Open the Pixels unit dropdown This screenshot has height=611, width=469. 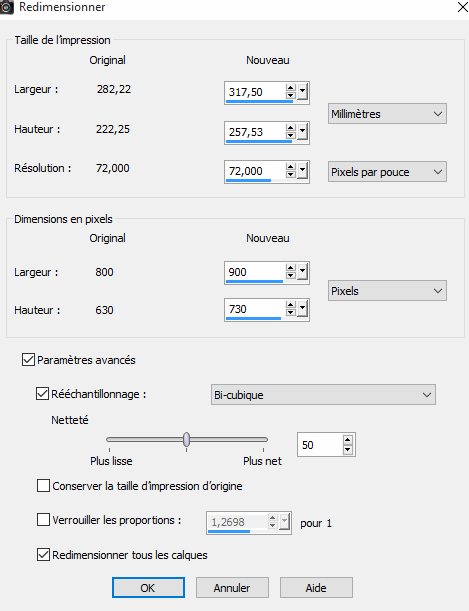tap(387, 291)
